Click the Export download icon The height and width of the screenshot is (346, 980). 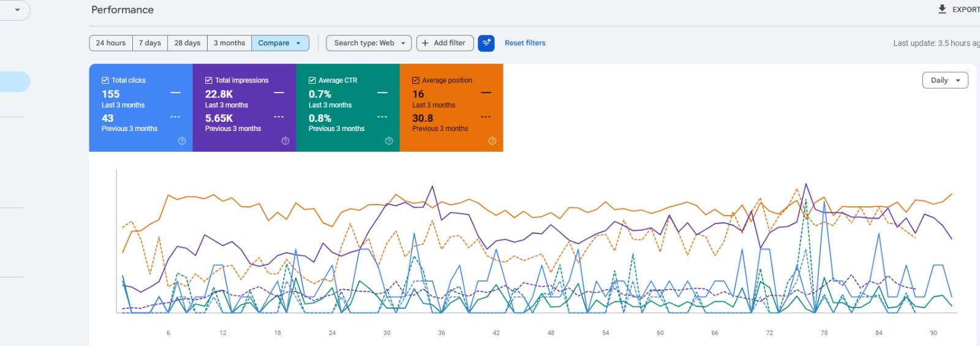click(x=942, y=9)
